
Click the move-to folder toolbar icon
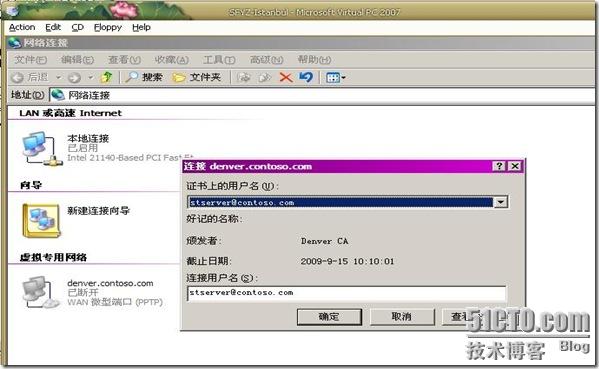coord(244,78)
